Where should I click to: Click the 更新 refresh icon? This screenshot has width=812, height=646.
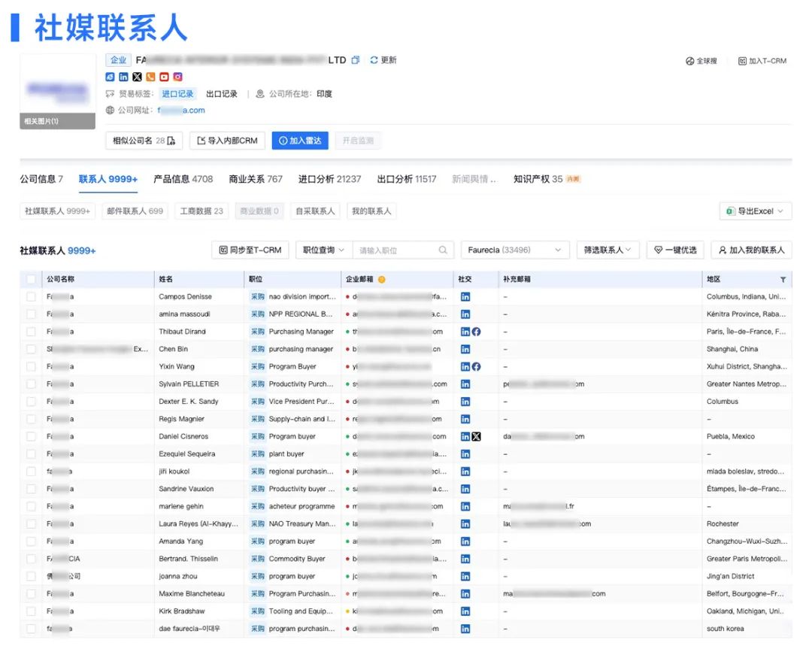pyautogui.click(x=374, y=60)
